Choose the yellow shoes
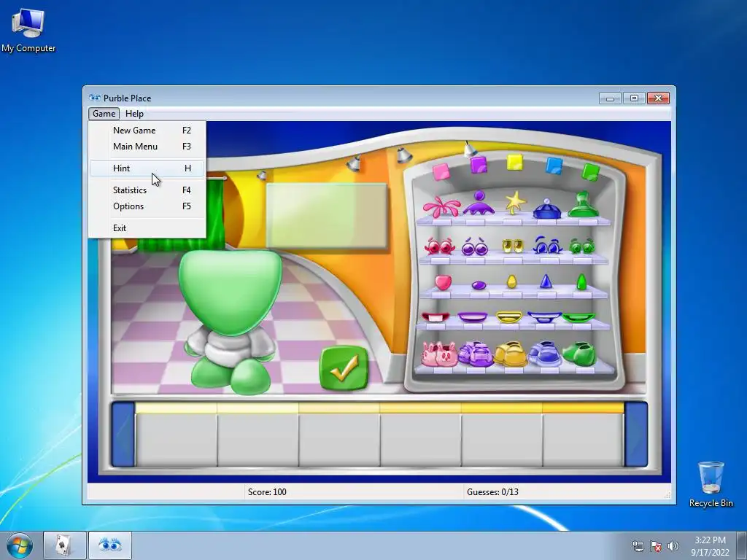The image size is (747, 560). [x=510, y=354]
